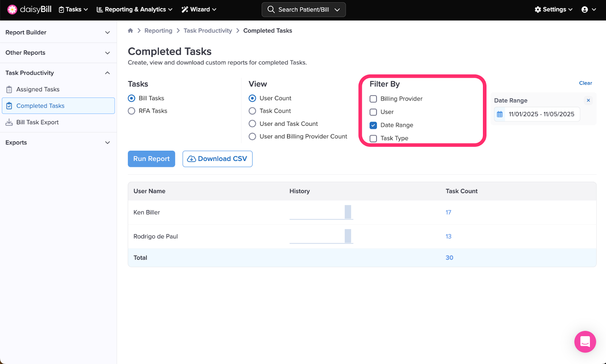
Task: Click the Run Report button
Action: (x=151, y=159)
